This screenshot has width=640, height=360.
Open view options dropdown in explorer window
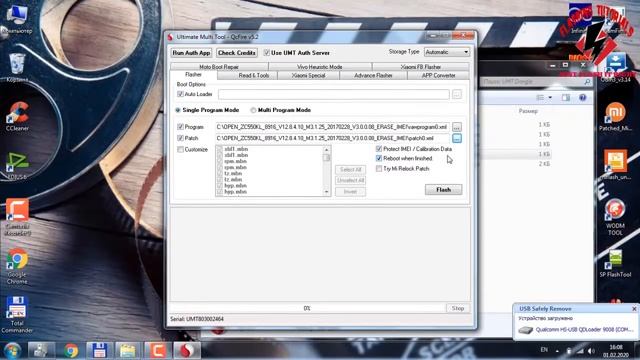tap(550, 98)
